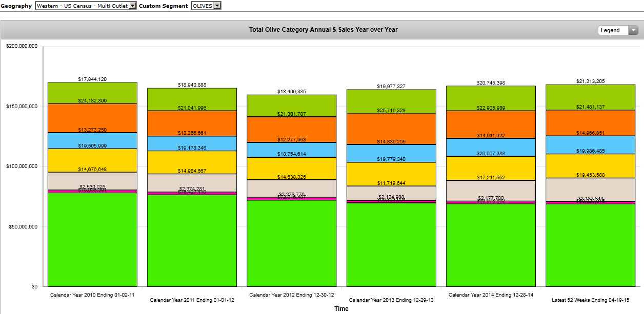The height and width of the screenshot is (314, 644).
Task: Click yellow segment in Calendar Year 2014 bar
Action: tap(491, 168)
